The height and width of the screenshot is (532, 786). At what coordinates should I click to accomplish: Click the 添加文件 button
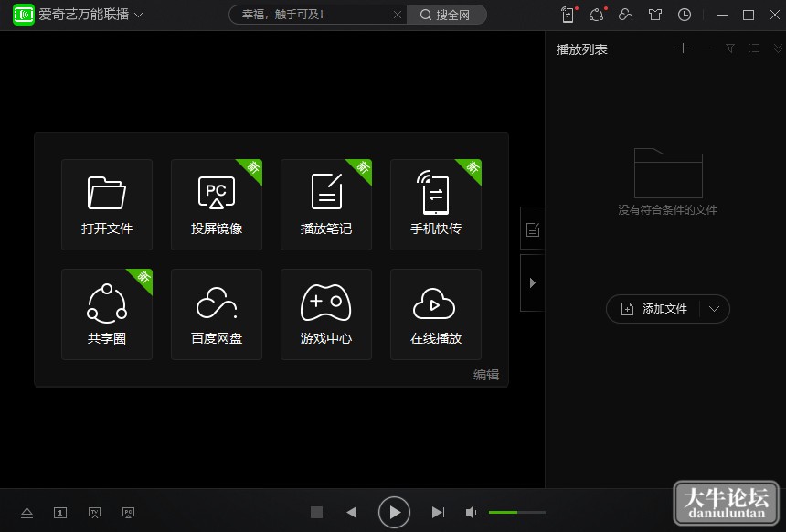654,309
